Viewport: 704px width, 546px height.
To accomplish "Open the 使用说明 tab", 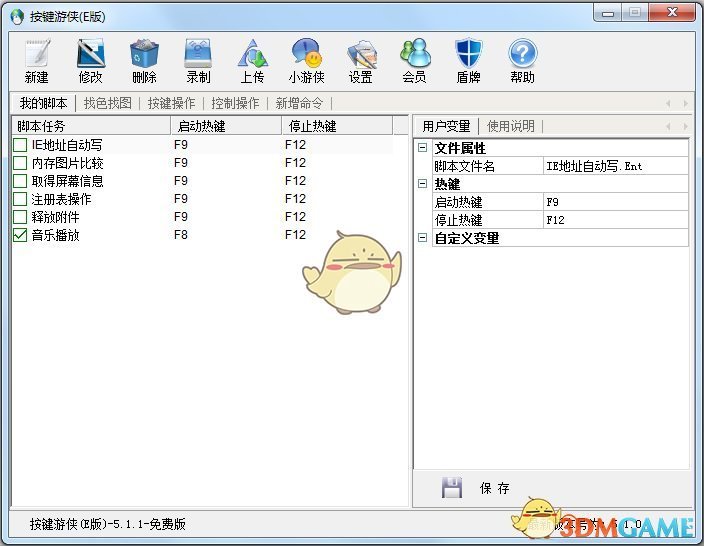I will point(511,126).
